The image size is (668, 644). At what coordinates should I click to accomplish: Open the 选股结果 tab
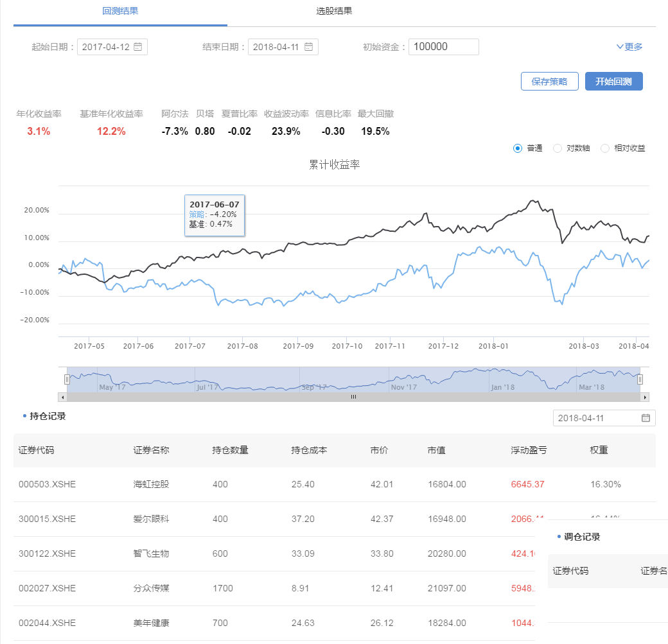click(334, 12)
